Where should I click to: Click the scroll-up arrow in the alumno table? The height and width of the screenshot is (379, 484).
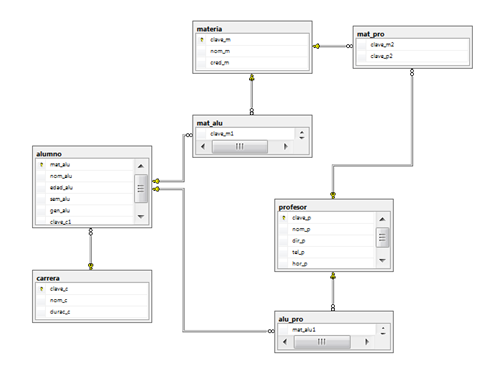[141, 166]
